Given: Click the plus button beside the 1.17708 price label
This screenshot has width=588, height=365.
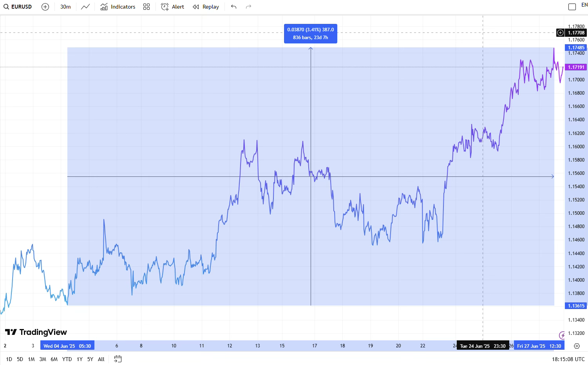Looking at the screenshot, I should pos(561,33).
